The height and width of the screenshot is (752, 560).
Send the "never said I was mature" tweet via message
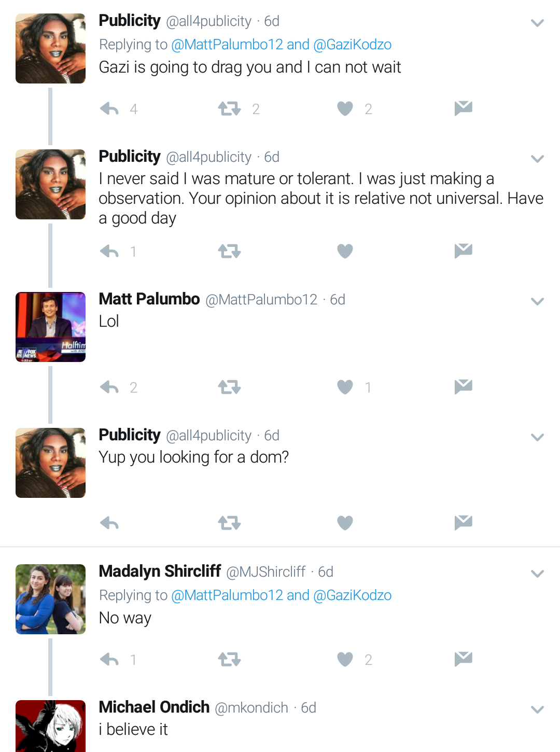[463, 251]
